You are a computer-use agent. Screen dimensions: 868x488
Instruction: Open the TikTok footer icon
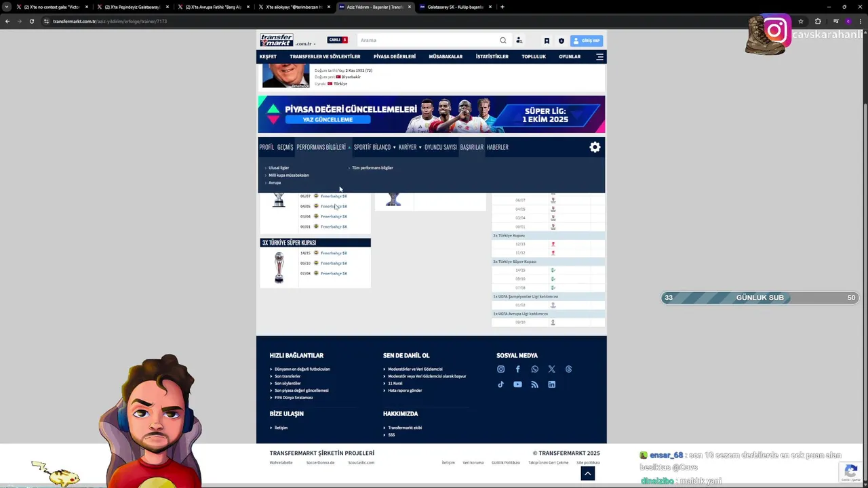pyautogui.click(x=500, y=384)
